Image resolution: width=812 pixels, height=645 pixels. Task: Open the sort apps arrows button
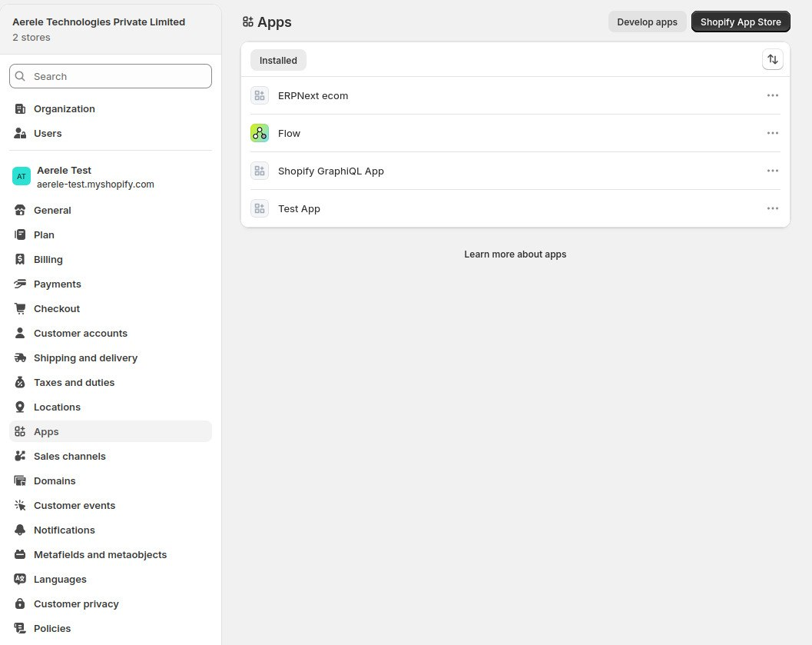click(773, 59)
